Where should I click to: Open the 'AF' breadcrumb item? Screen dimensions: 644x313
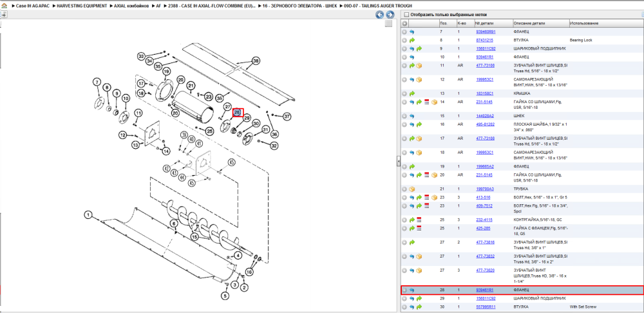click(x=158, y=6)
